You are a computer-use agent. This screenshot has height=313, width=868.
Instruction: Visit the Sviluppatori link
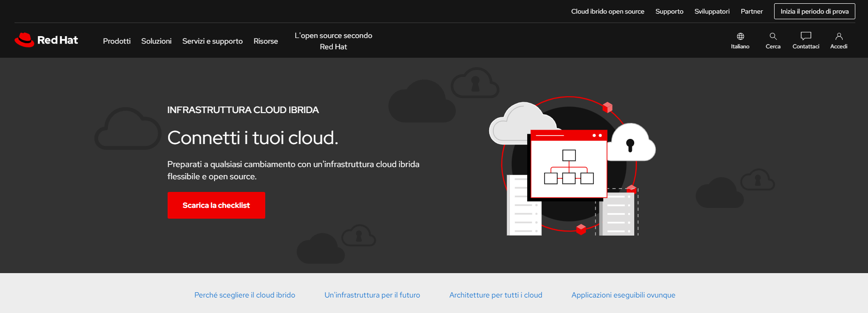(x=712, y=11)
